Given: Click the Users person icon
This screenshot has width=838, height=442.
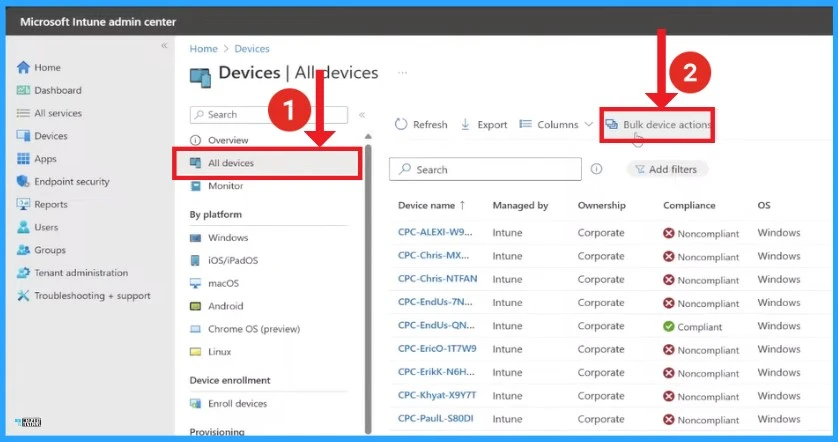Looking at the screenshot, I should (x=23, y=227).
